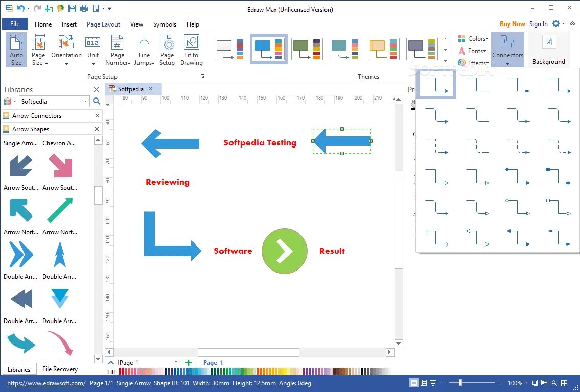
Task: Open the Background option in the ribbon
Action: click(x=548, y=50)
